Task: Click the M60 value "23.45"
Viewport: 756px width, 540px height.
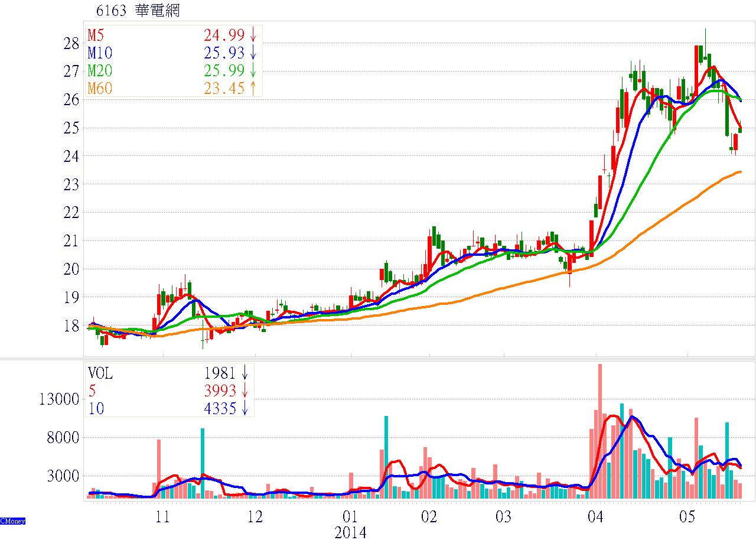Action: (x=224, y=89)
